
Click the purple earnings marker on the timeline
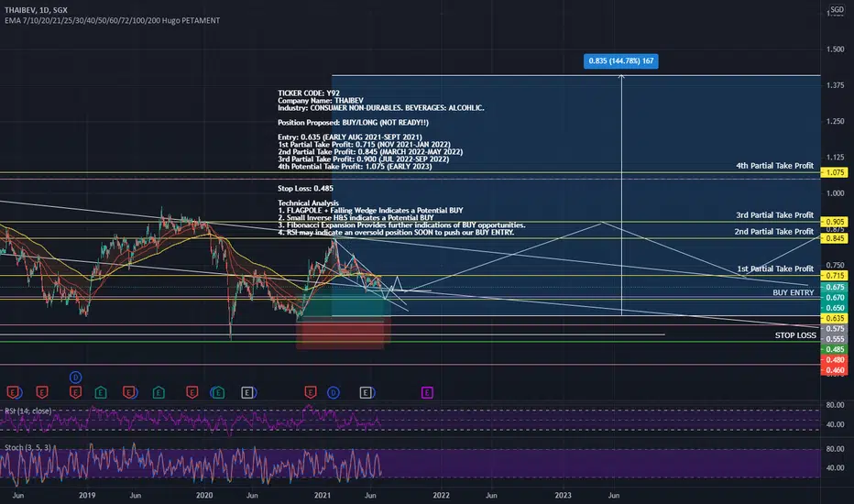427,392
